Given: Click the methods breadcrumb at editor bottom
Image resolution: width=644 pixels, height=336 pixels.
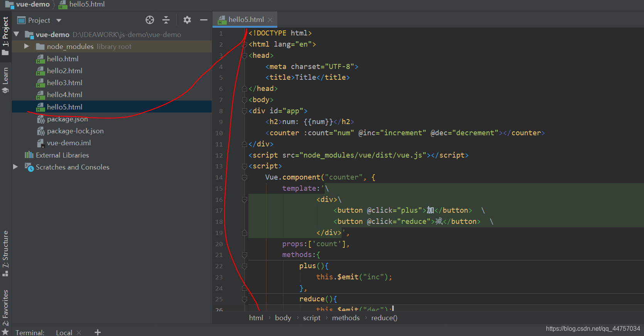Looking at the screenshot, I should pyautogui.click(x=346, y=318).
